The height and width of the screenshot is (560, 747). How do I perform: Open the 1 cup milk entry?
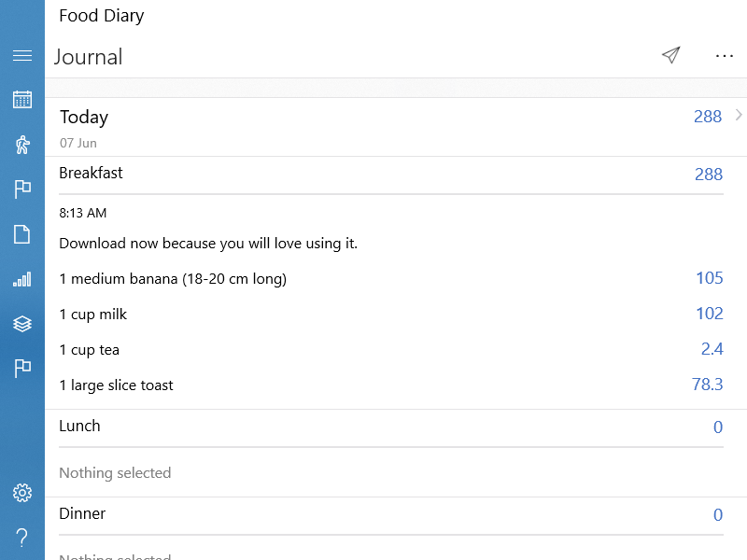pyautogui.click(x=93, y=315)
